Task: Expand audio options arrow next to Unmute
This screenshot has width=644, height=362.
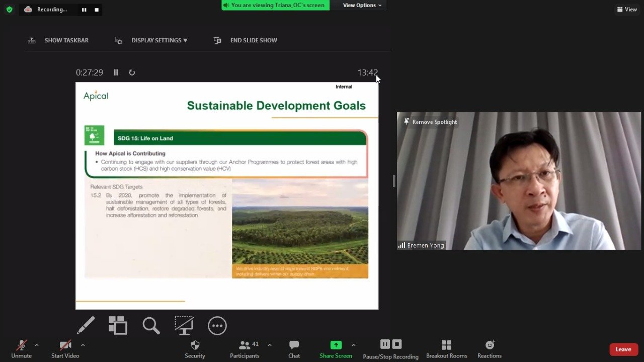Action: click(37, 345)
